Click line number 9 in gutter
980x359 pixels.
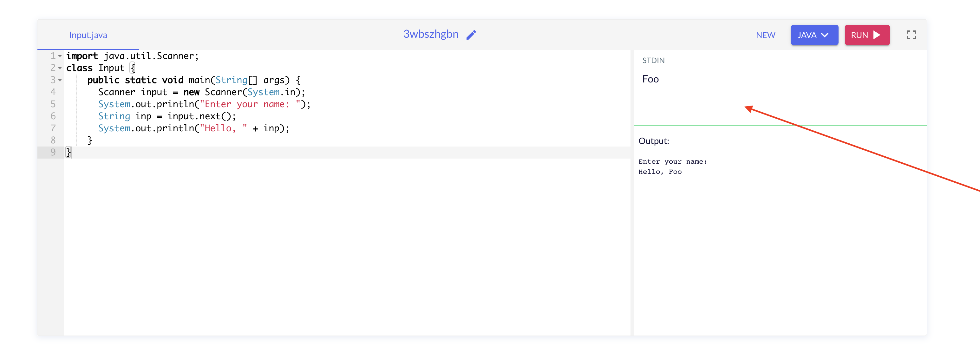pos(53,153)
